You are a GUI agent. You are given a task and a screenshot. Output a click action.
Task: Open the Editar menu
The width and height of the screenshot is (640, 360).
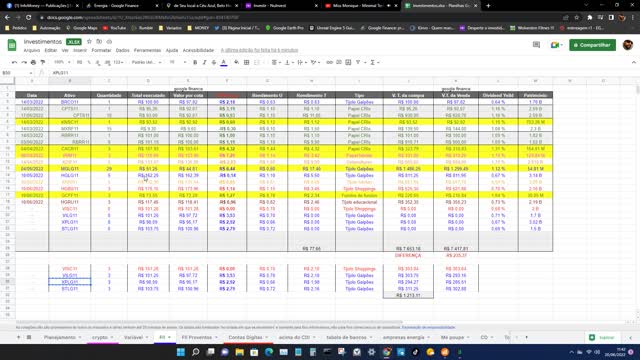(x=51, y=50)
